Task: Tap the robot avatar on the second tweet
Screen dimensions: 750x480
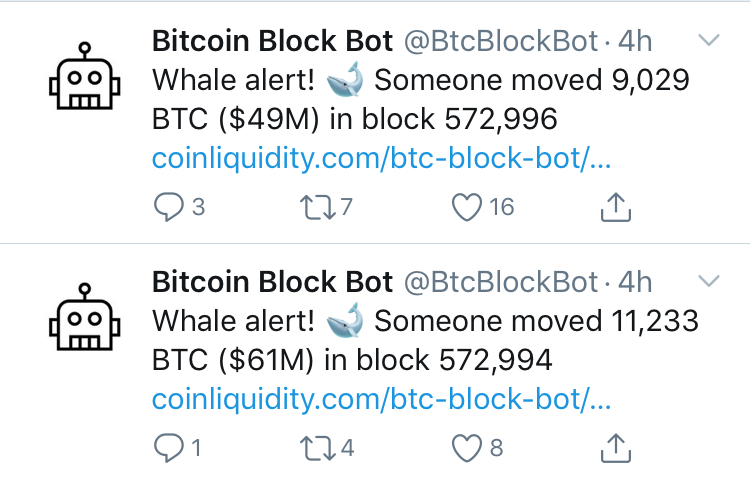Action: tap(85, 320)
